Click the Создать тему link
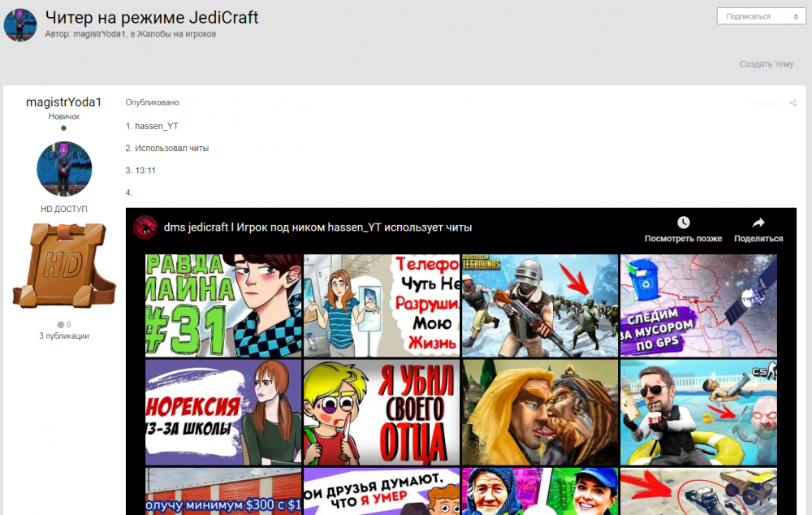Viewport: 812px width, 515px height. tap(766, 64)
